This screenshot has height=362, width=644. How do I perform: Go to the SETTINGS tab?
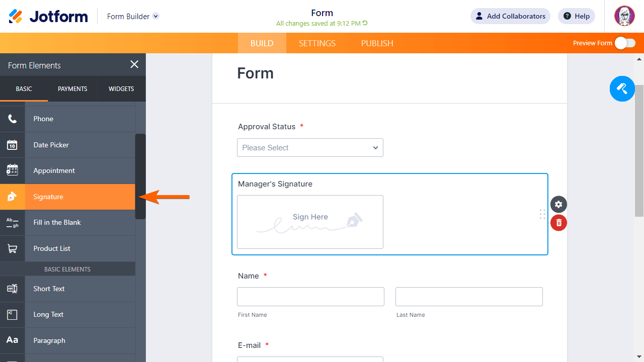(x=317, y=43)
